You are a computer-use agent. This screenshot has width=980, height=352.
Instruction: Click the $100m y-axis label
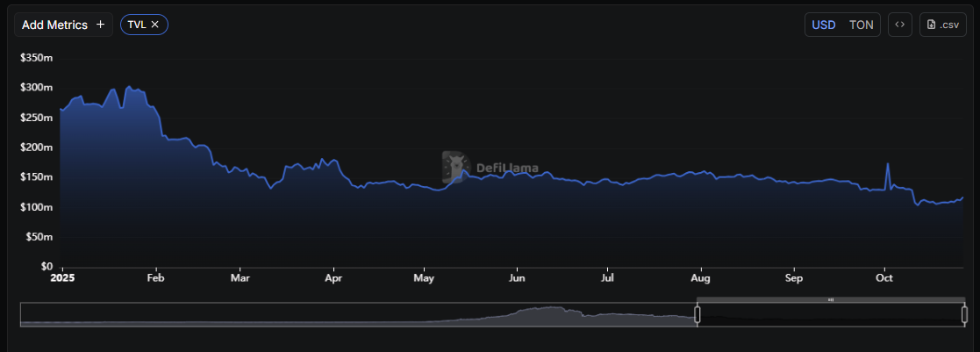pos(36,207)
